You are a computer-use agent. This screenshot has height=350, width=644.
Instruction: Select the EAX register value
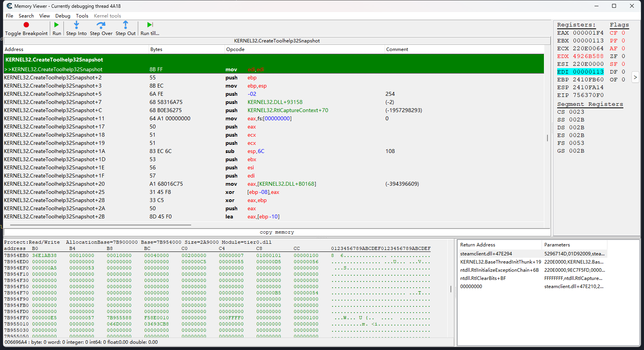pos(588,33)
